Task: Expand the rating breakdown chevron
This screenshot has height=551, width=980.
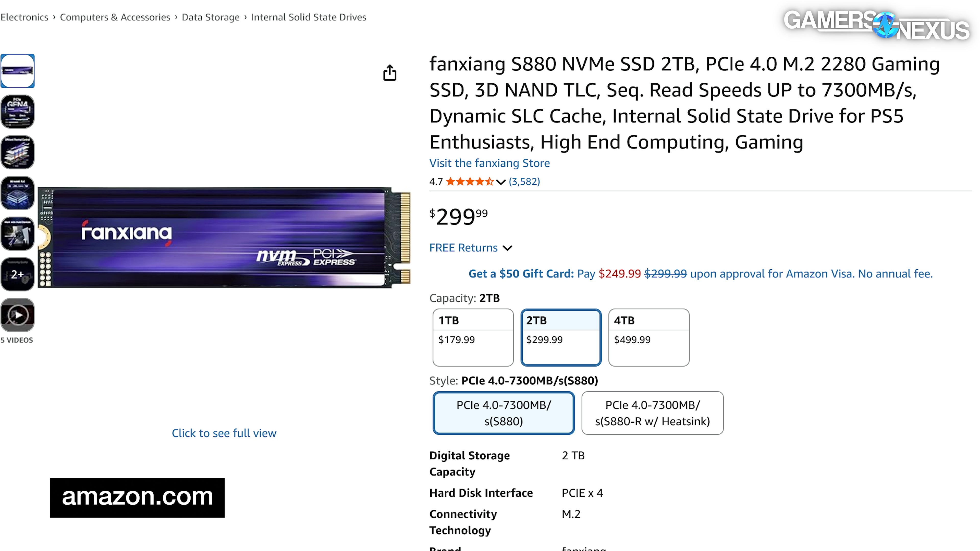Action: 501,182
